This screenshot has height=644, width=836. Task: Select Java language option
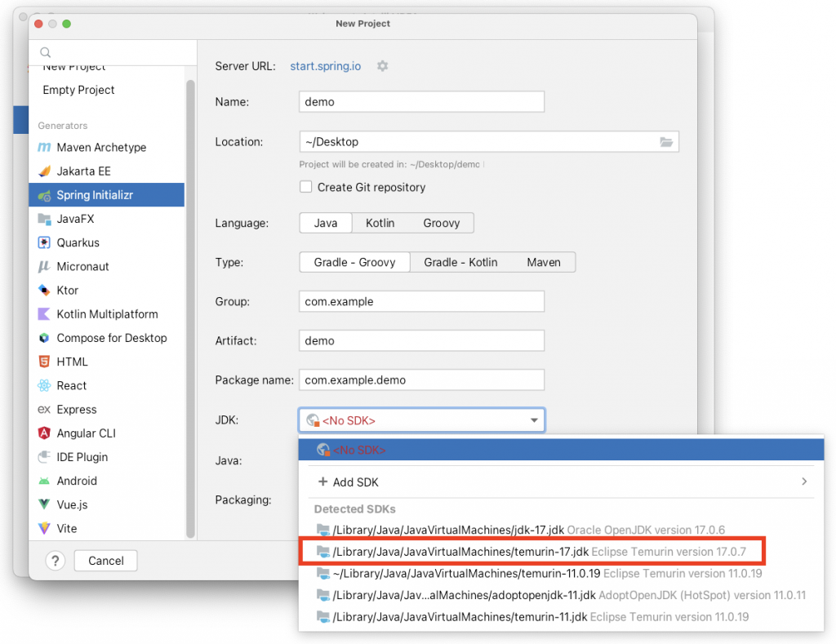[x=325, y=223]
